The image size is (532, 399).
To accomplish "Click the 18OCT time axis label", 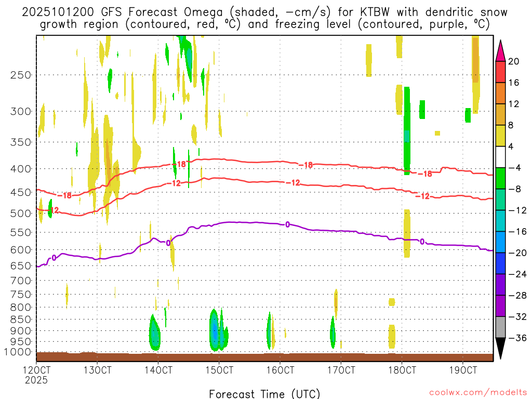I will coord(402,370).
